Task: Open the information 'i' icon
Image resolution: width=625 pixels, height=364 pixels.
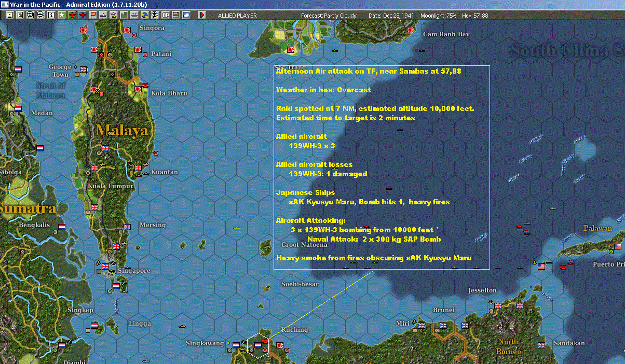Action: 51,15
